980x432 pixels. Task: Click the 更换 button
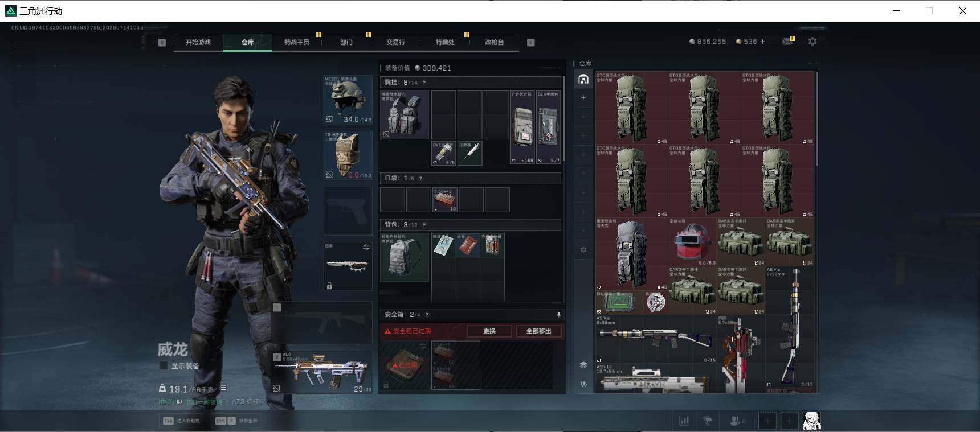pos(489,331)
